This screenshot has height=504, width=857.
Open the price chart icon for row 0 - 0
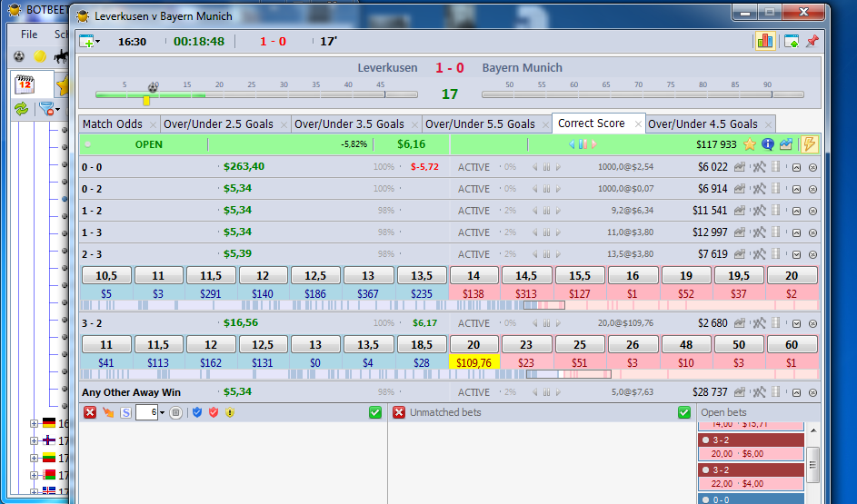click(740, 167)
